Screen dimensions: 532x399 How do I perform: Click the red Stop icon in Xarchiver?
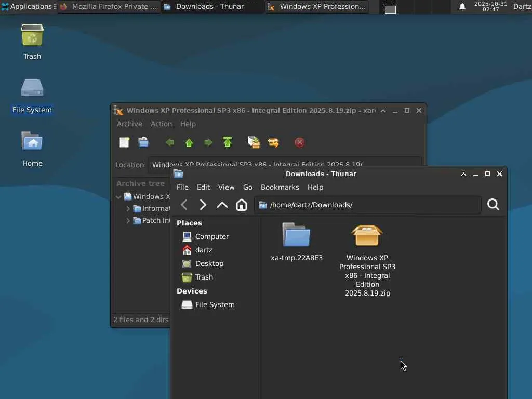[300, 142]
